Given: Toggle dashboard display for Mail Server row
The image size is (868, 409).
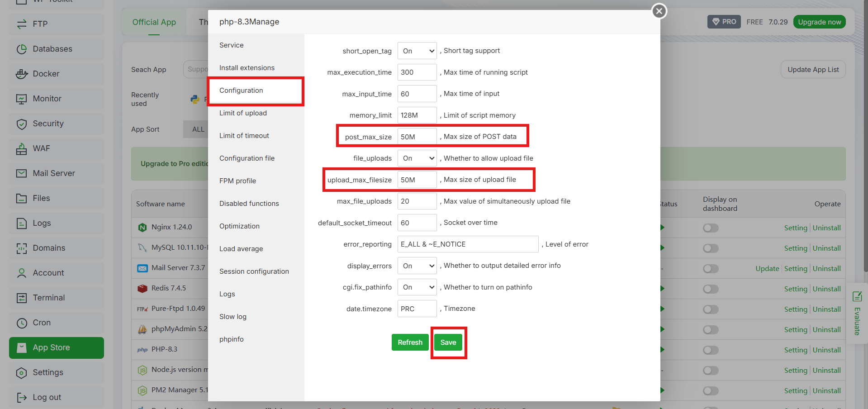Looking at the screenshot, I should pyautogui.click(x=711, y=269).
